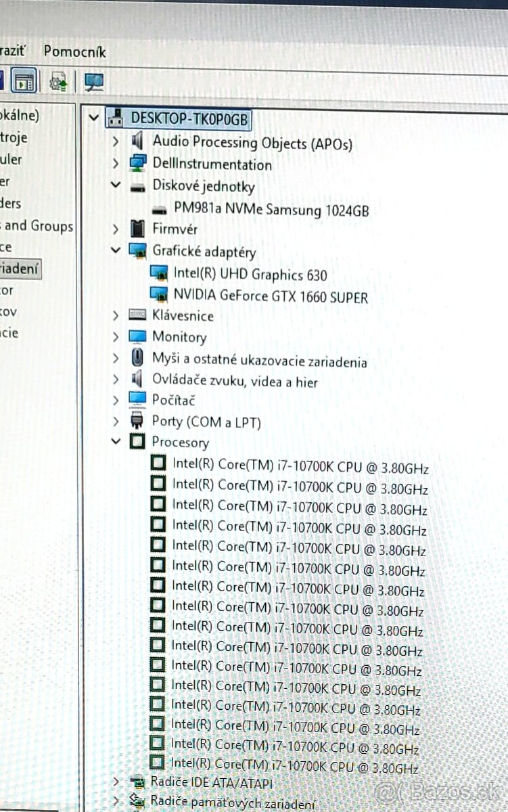
Task: Select 'Radiče IDE ATA/ATAPI' label
Action: point(212,783)
